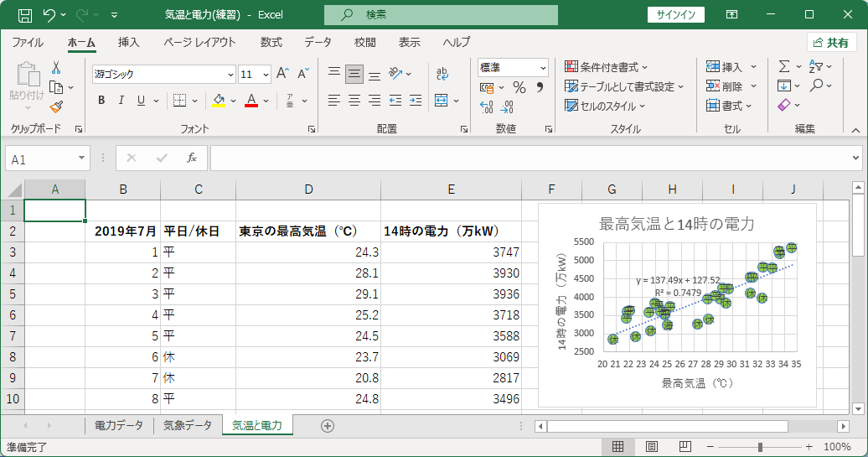
Task: Adjust the zoom slider handle
Action: [760, 447]
